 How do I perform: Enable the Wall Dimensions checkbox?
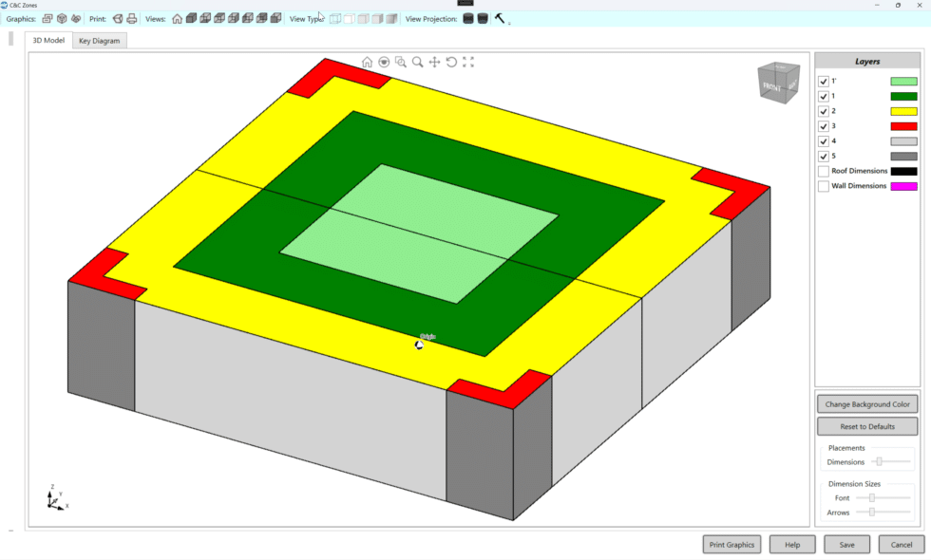[x=824, y=186]
